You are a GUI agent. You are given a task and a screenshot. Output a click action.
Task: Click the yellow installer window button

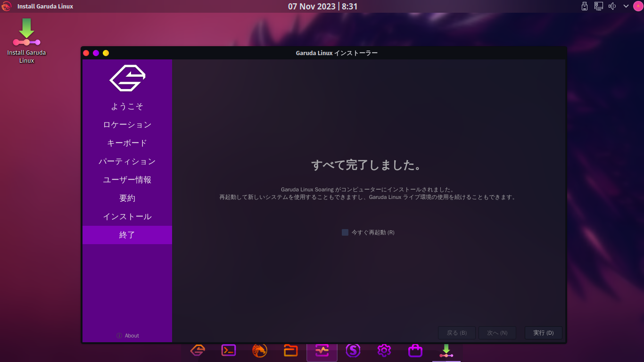point(106,53)
